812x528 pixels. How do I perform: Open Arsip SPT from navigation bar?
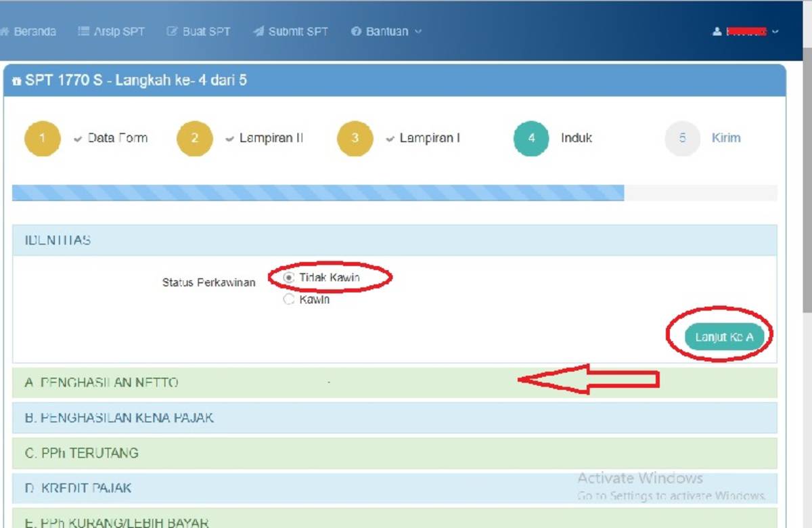pyautogui.click(x=112, y=32)
